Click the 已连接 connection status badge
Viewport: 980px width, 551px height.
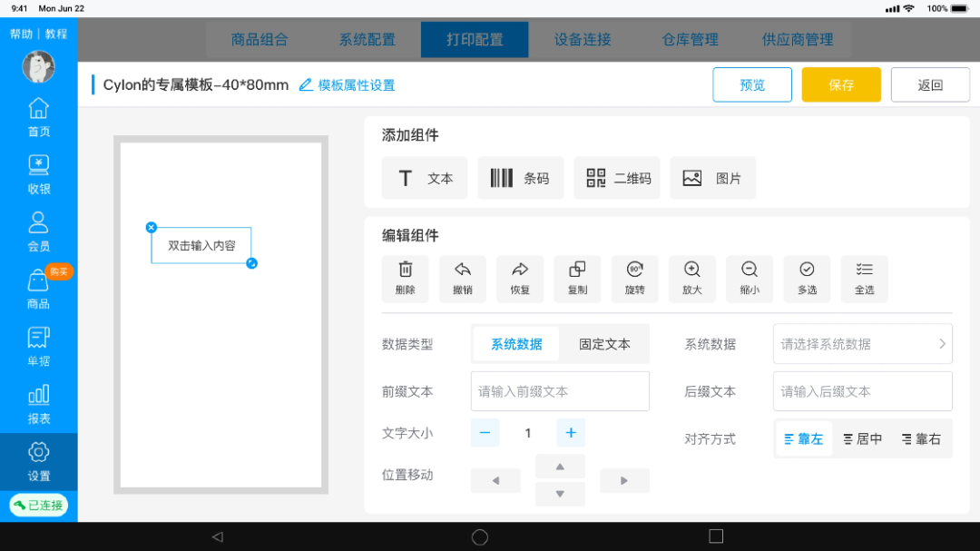39,506
